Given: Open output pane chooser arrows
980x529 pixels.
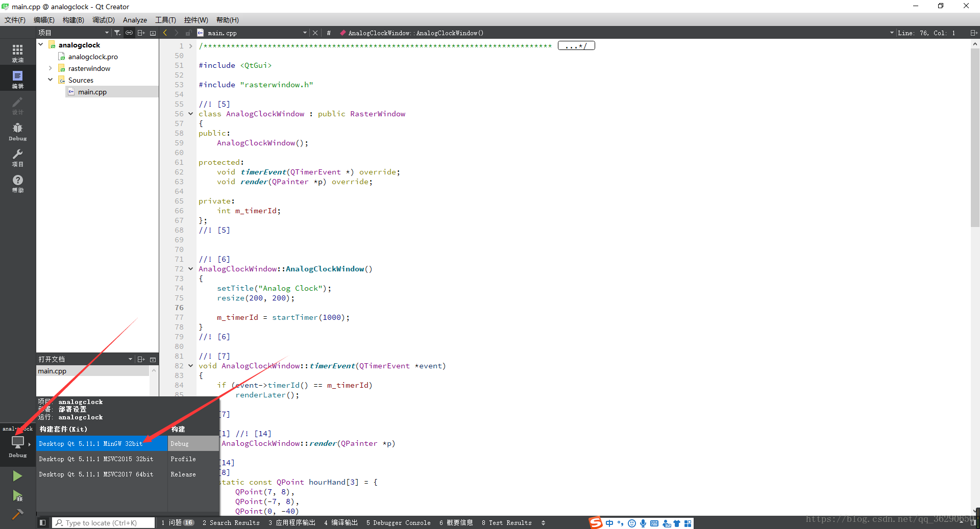Looking at the screenshot, I should tap(543, 522).
